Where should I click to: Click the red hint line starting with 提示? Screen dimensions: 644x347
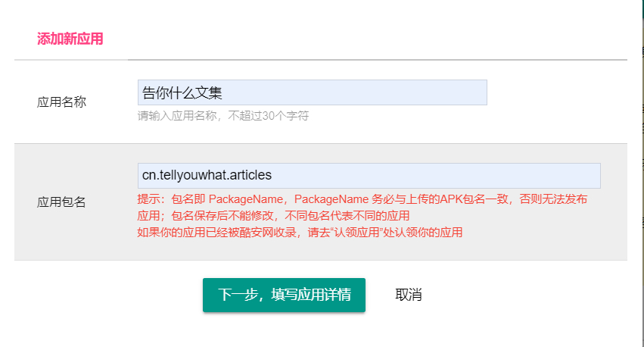pos(362,199)
